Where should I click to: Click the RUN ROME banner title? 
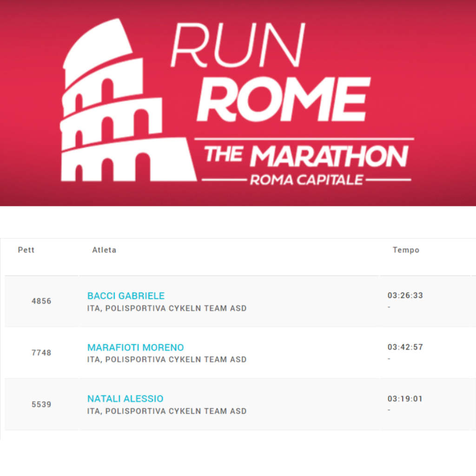pyautogui.click(x=270, y=72)
